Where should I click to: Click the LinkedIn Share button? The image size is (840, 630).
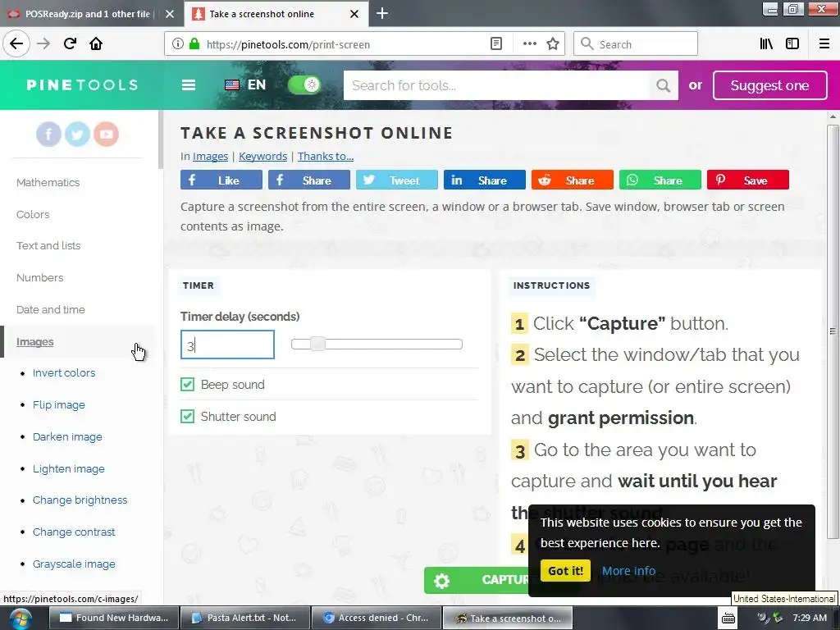[x=485, y=180]
